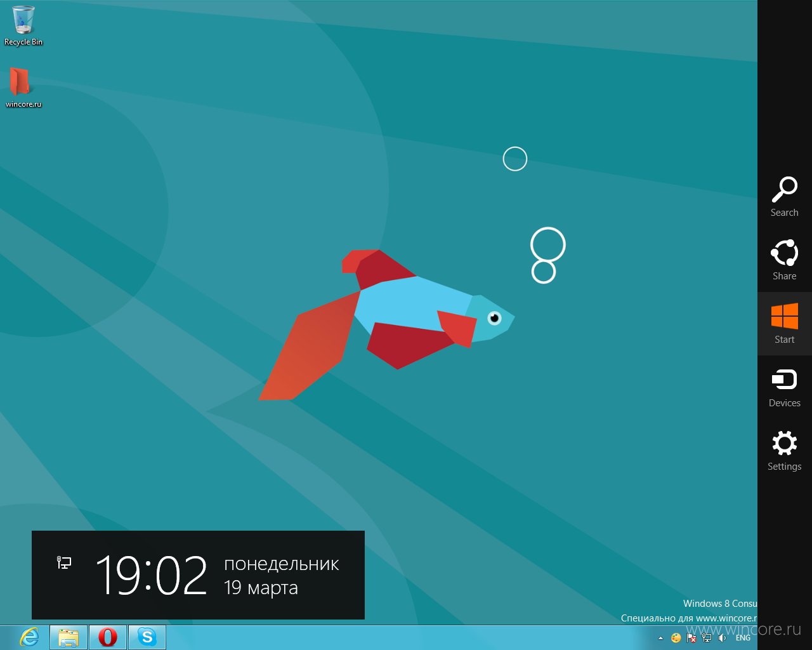Click the '19 марта' date text

click(x=261, y=588)
